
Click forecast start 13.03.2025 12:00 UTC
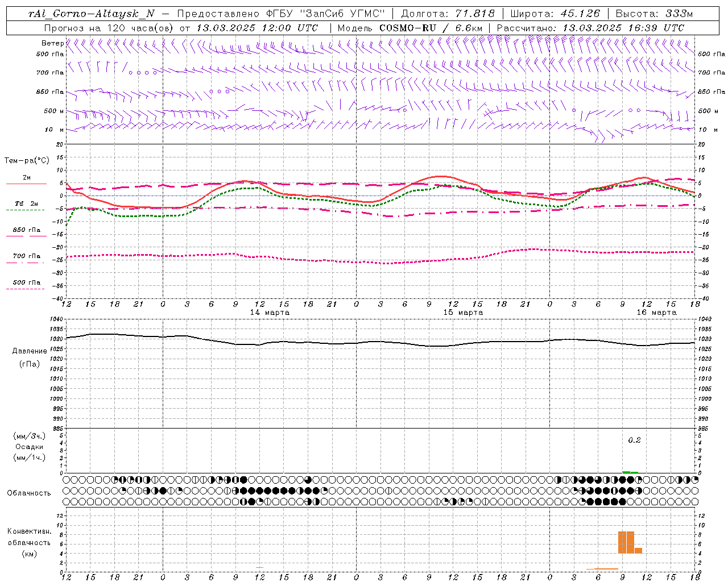coord(257,28)
